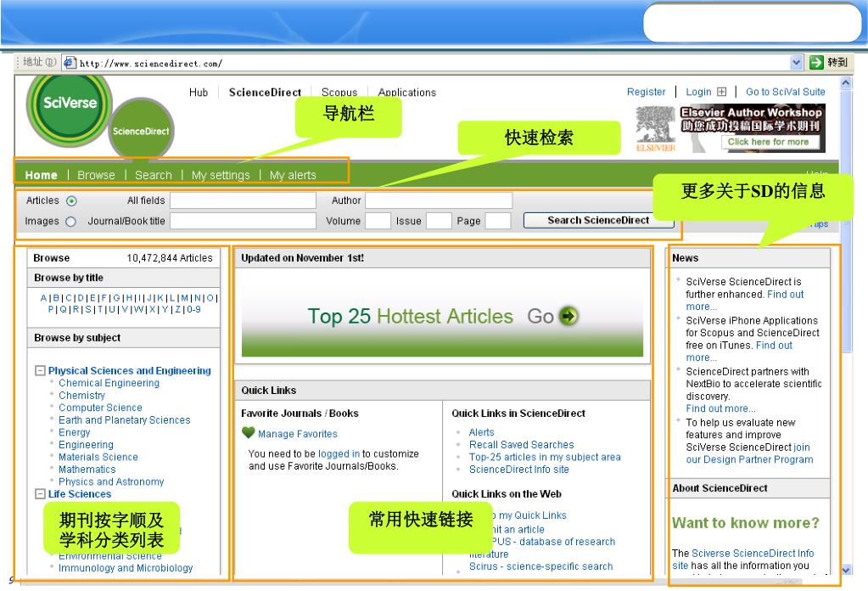
Task: Click the page scrollbar up arrow
Action: [846, 82]
